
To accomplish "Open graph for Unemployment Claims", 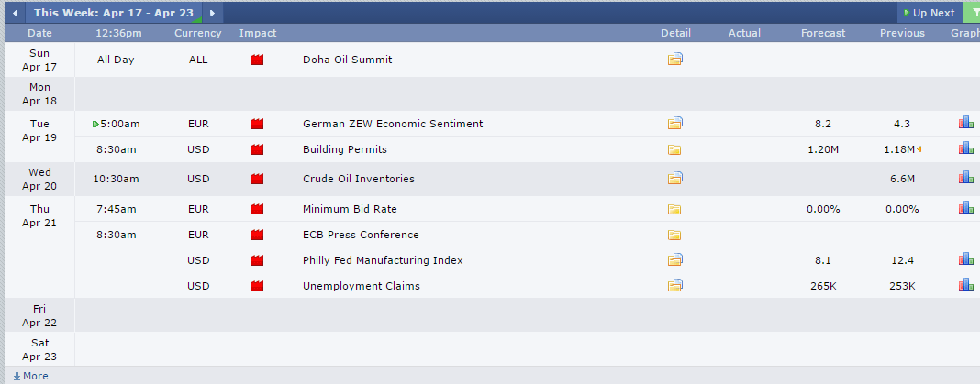I will (x=965, y=285).
